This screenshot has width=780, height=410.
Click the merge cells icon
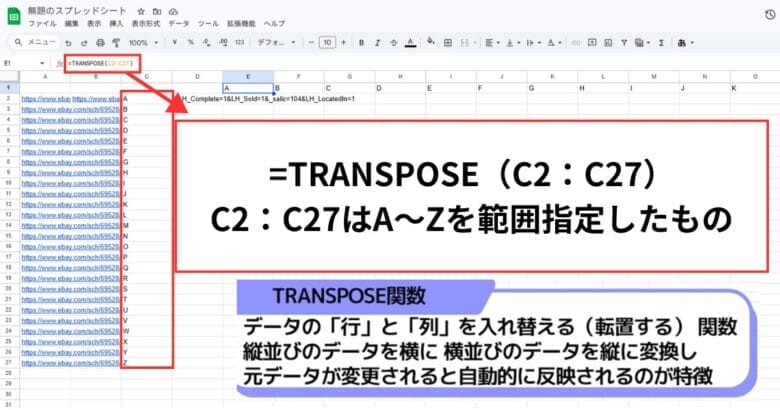click(x=463, y=43)
